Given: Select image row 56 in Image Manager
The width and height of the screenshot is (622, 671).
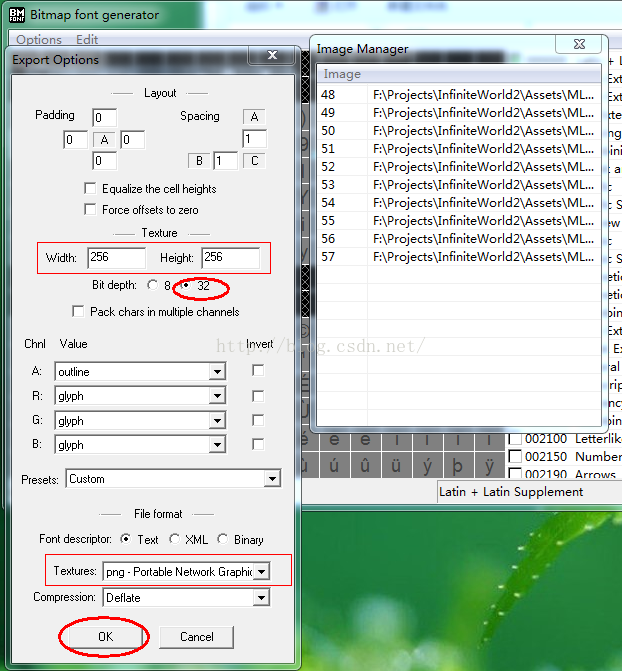Looking at the screenshot, I should pyautogui.click(x=458, y=238).
